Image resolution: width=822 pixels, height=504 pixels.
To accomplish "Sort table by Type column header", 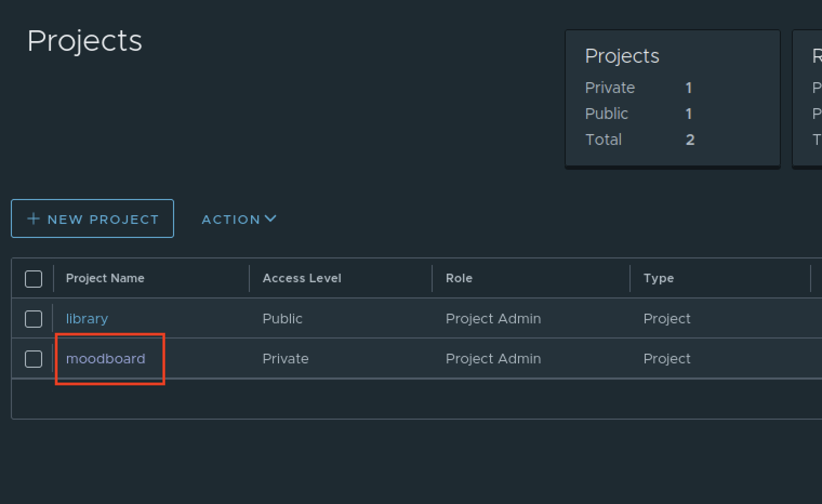I will coord(658,278).
